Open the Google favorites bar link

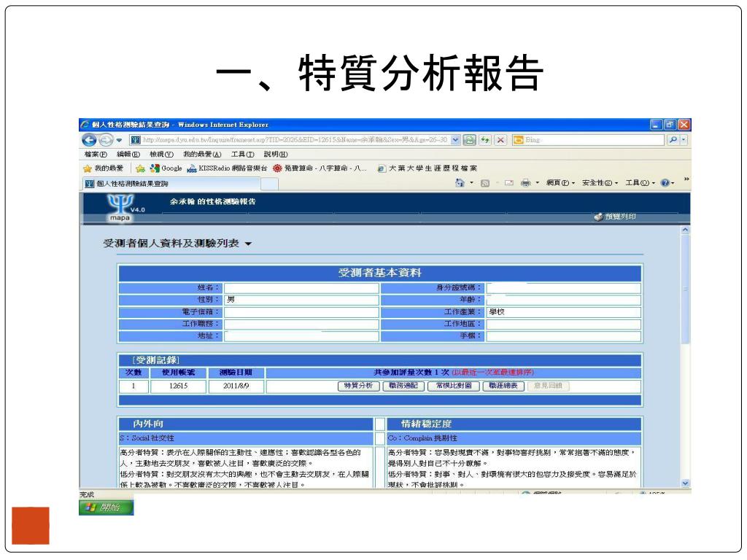(166, 168)
